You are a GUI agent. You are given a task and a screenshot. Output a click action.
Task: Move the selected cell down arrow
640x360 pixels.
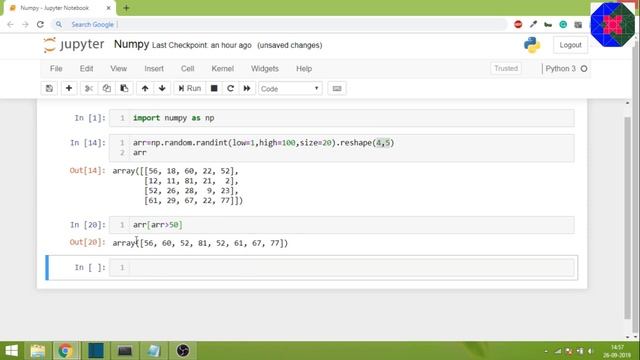pyautogui.click(x=162, y=89)
